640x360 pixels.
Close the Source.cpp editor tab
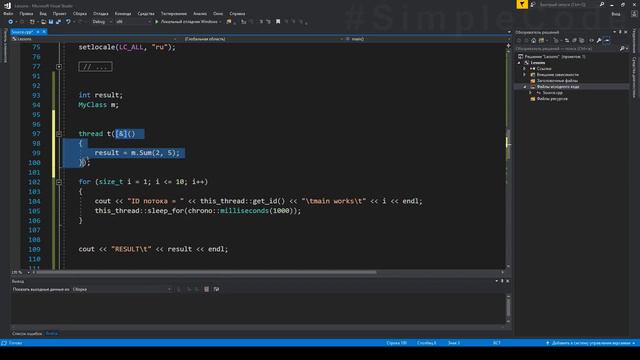pyautogui.click(x=44, y=32)
